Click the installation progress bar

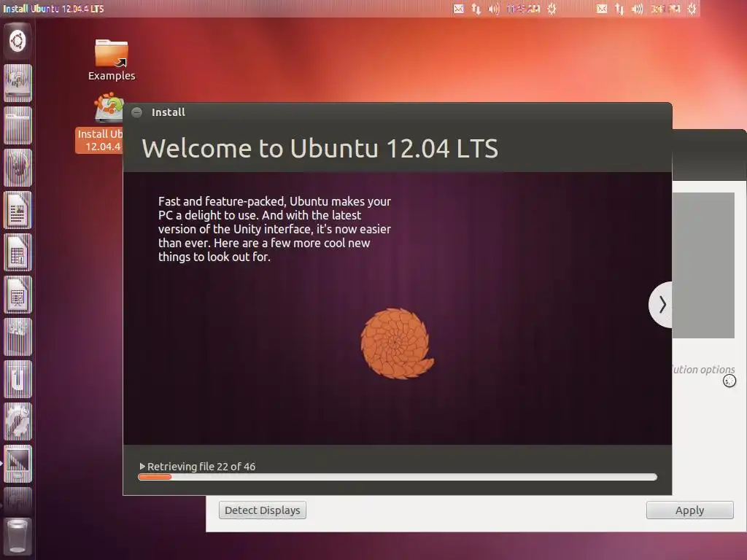point(398,477)
